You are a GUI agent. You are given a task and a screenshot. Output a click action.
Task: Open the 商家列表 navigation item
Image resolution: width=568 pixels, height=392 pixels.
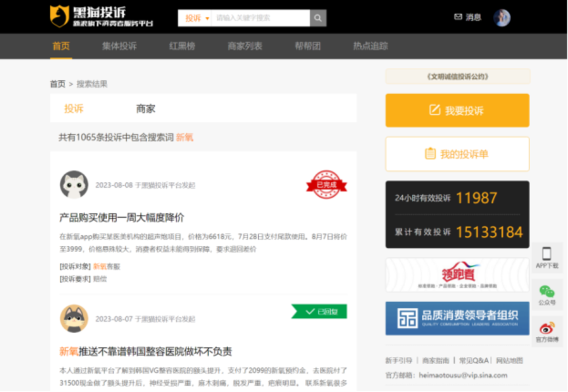pyautogui.click(x=245, y=46)
